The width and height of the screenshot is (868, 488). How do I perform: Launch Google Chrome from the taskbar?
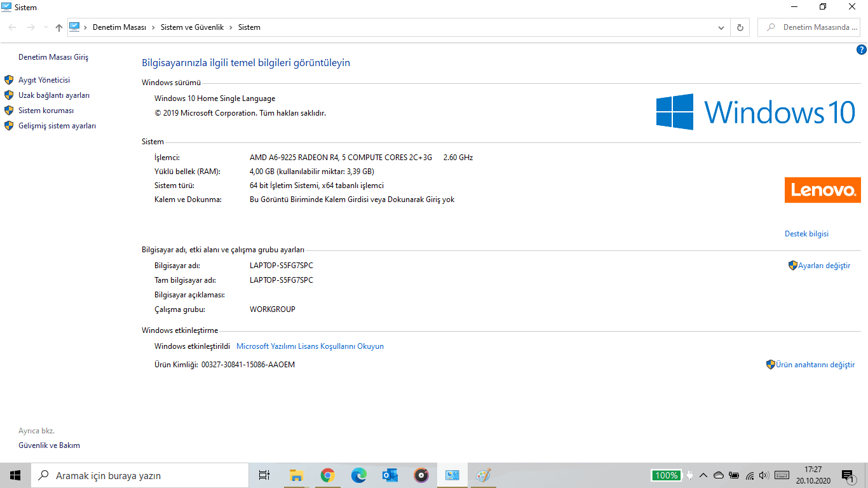[x=327, y=475]
